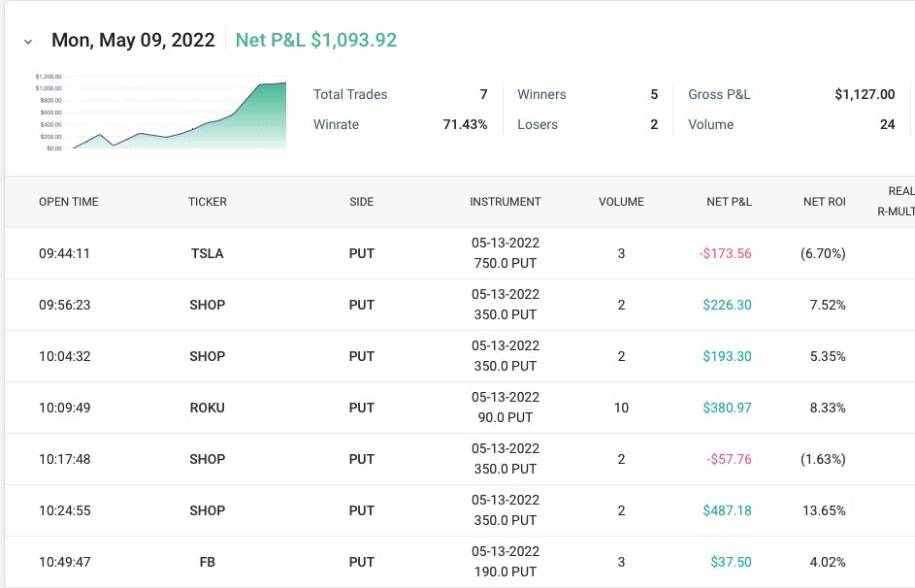Click the 4.02% net ROI value
Viewport: 915px width, 588px height.
(828, 562)
